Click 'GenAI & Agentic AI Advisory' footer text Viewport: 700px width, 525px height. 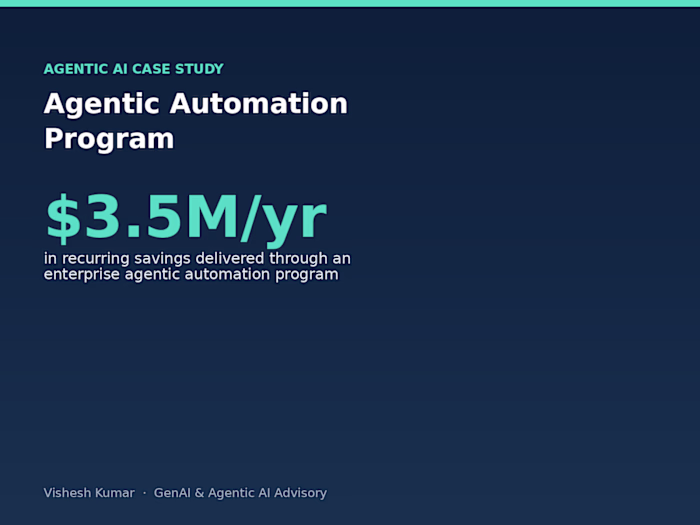[240, 493]
